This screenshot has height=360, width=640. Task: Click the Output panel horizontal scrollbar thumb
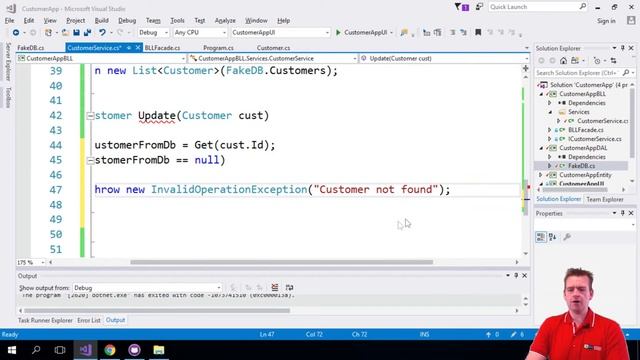157,311
